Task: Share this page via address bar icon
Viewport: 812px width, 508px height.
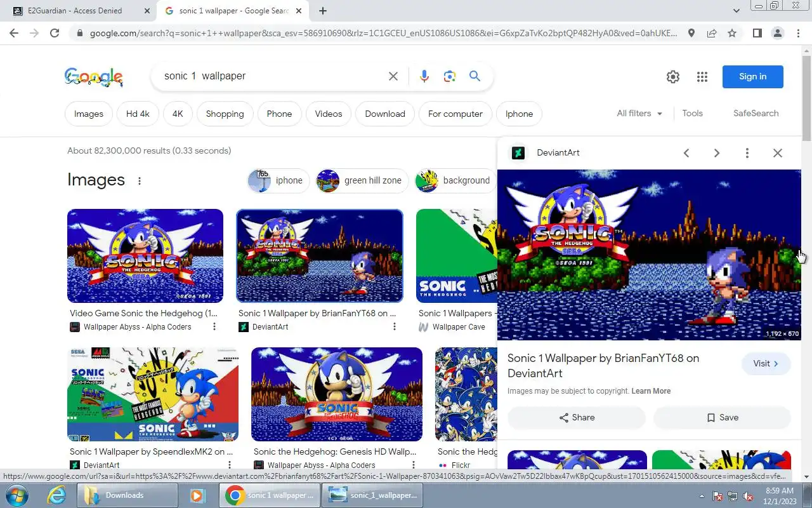Action: coord(712,33)
